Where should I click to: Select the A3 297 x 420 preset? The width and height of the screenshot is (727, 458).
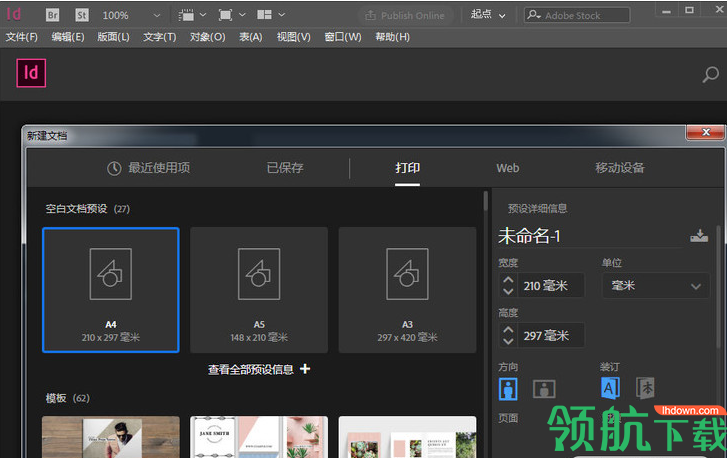click(407, 290)
